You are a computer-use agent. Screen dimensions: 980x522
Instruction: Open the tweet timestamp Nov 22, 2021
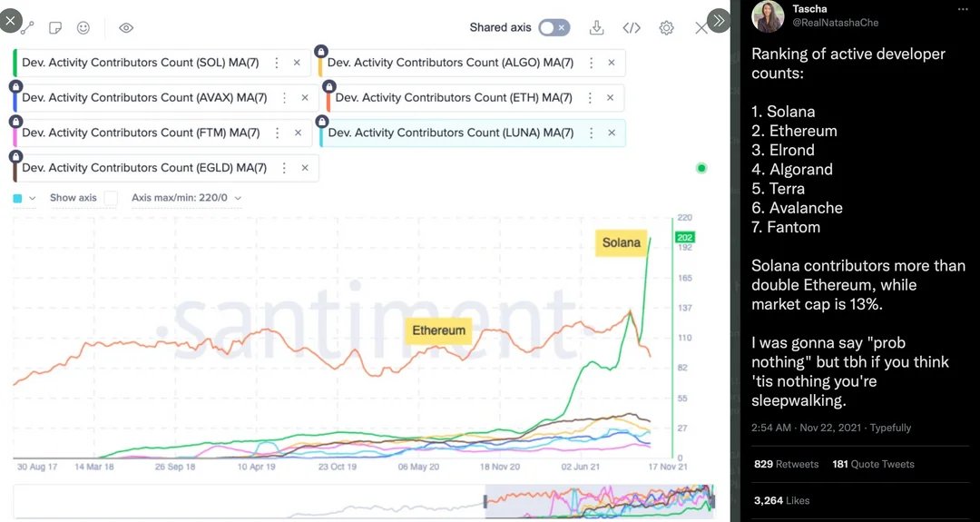804,428
